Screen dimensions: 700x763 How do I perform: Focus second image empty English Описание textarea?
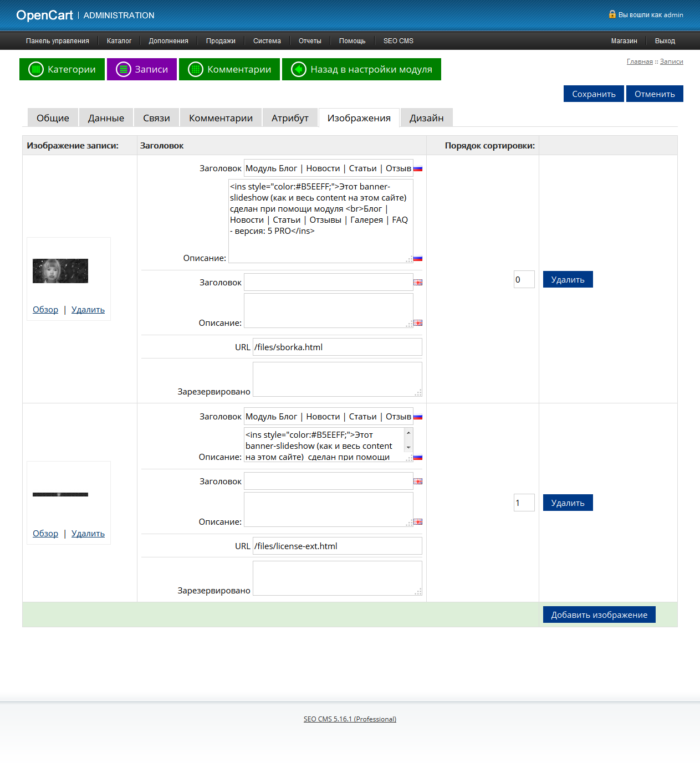point(329,509)
